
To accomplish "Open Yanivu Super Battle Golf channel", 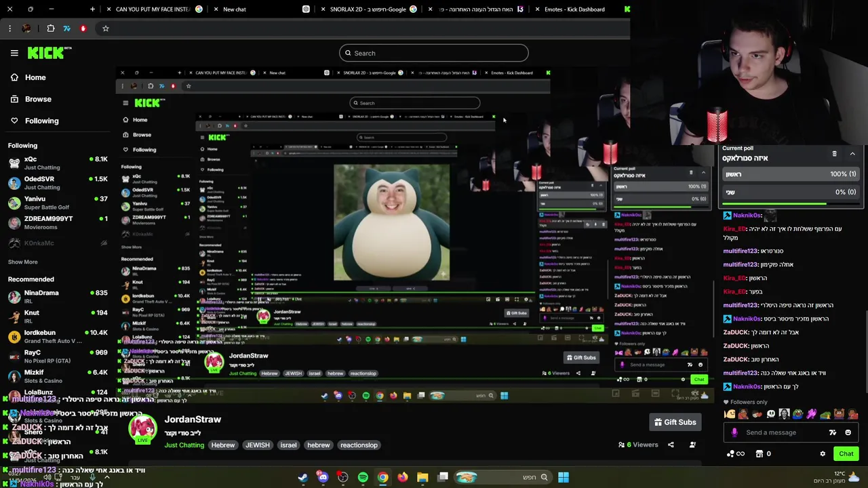I will pyautogui.click(x=58, y=203).
